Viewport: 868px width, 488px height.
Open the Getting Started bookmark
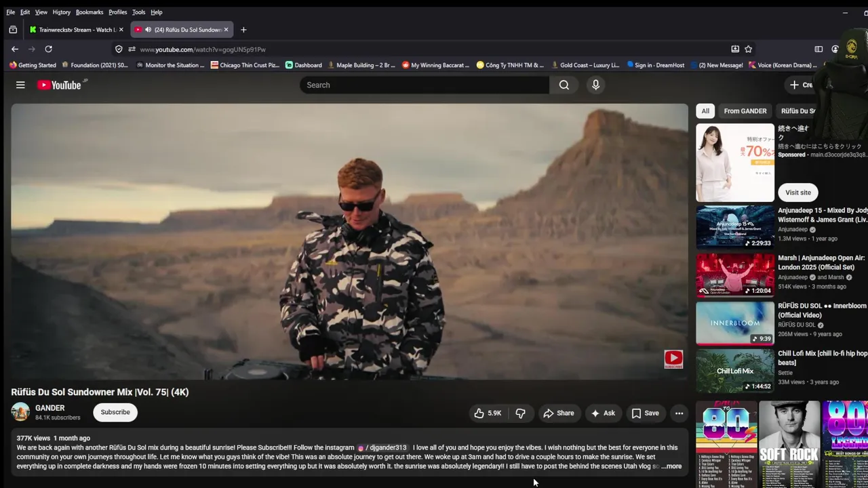(33, 65)
